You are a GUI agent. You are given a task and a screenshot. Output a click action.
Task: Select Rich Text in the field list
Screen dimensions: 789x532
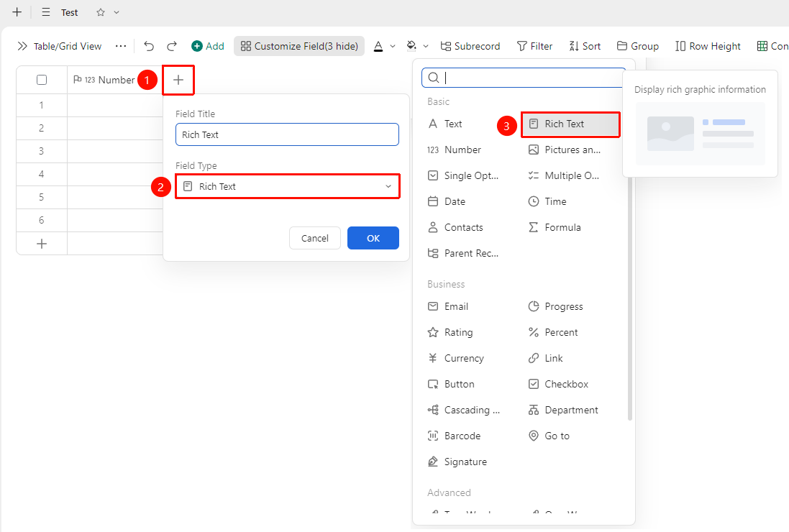coord(570,124)
